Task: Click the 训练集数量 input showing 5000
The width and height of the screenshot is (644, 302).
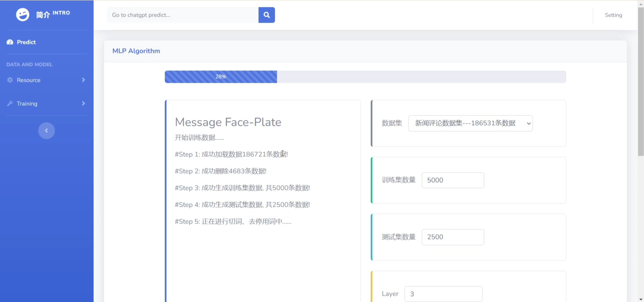Action: coord(453,180)
